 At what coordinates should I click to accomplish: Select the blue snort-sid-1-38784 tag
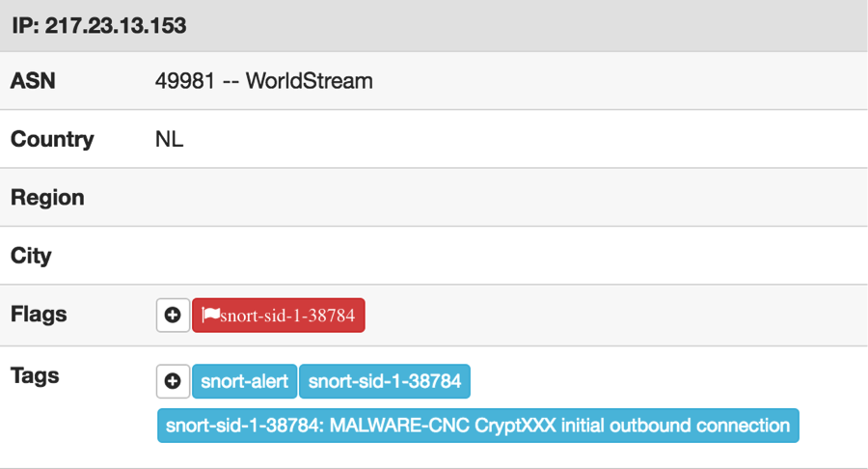(x=385, y=382)
